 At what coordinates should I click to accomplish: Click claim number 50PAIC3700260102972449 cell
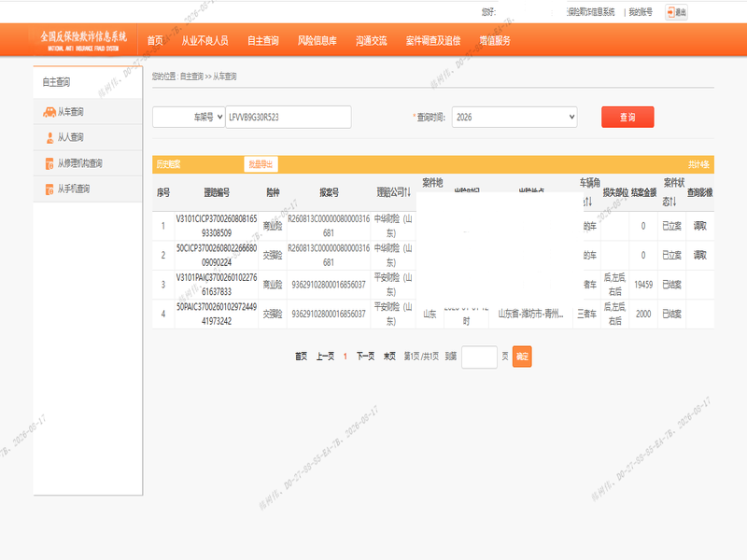(x=217, y=314)
